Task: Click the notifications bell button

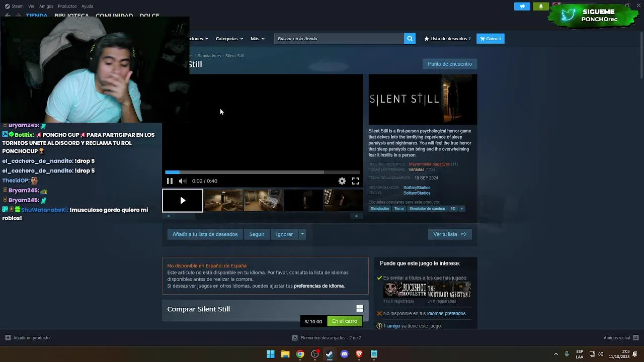Action: tap(541, 7)
